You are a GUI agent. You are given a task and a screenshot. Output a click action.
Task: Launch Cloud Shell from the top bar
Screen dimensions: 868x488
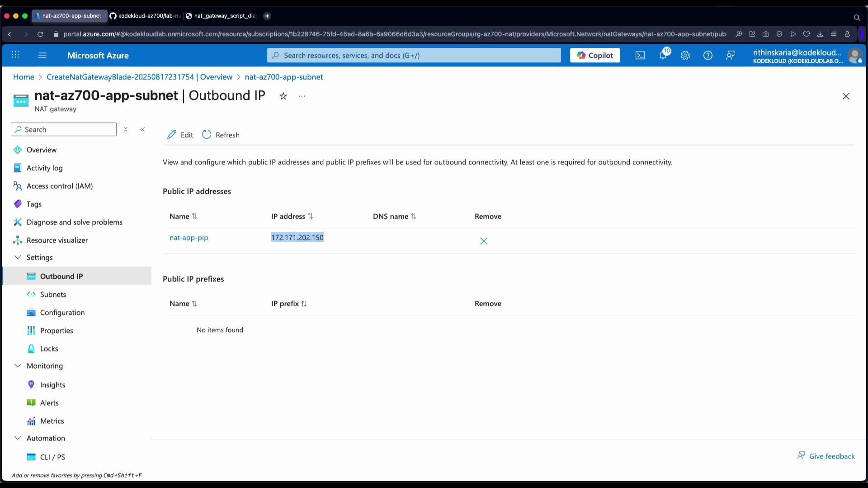(640, 56)
